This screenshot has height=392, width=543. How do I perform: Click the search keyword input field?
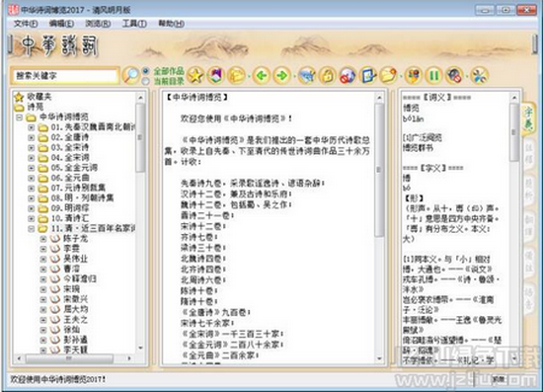[x=65, y=75]
